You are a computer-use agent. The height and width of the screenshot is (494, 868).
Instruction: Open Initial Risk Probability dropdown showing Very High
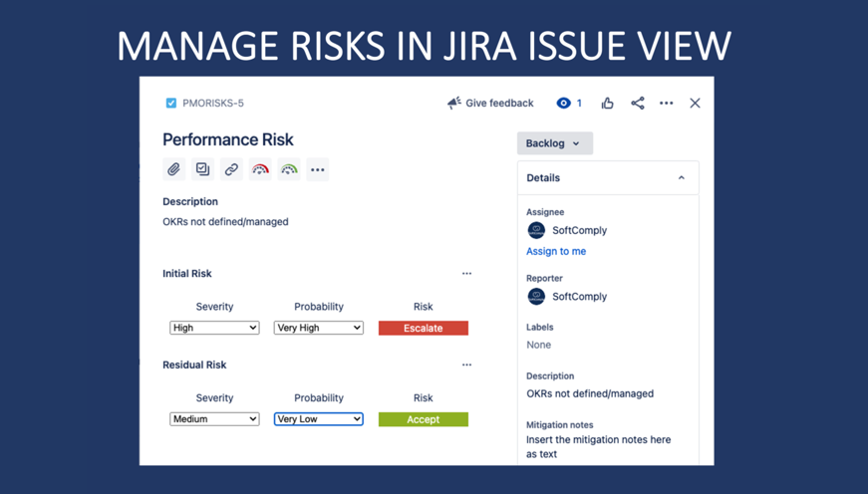point(318,328)
